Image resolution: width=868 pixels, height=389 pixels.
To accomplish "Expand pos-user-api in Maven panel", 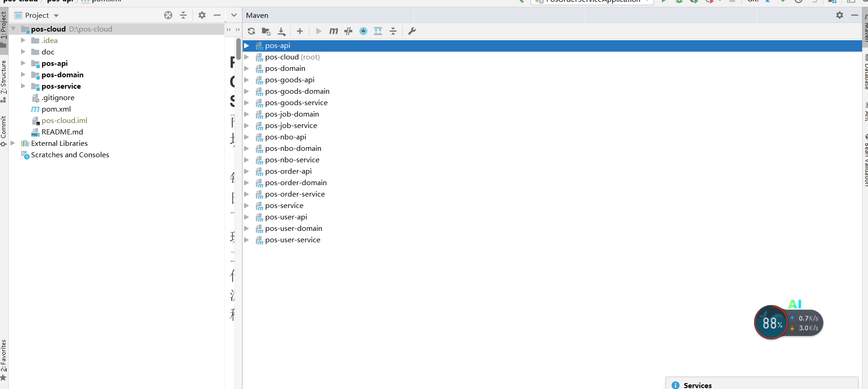I will pyautogui.click(x=247, y=217).
